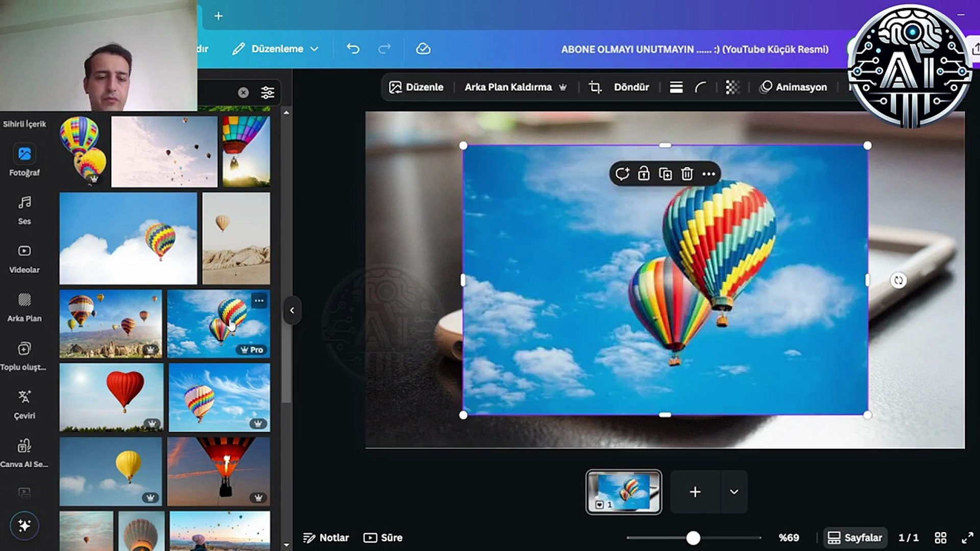The image size is (980, 551).
Task: Lock the selected element with the lock icon
Action: pos(644,174)
